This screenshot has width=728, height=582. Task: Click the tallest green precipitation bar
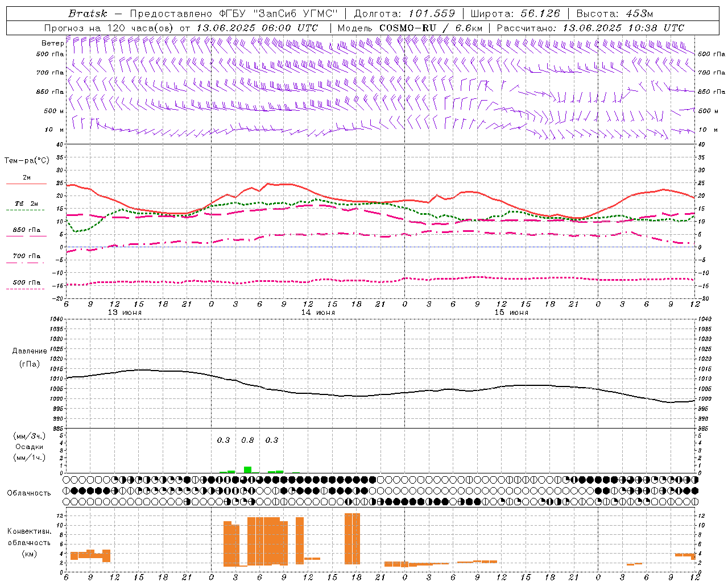247,469
